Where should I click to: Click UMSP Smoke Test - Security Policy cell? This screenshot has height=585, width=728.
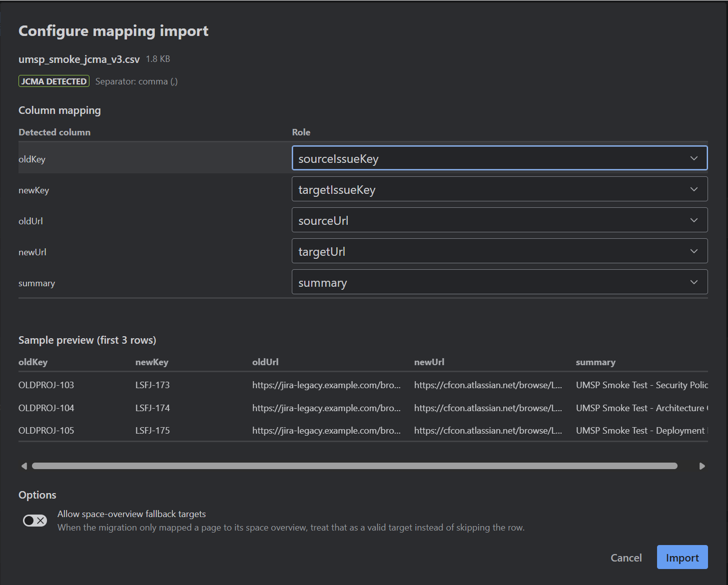642,385
